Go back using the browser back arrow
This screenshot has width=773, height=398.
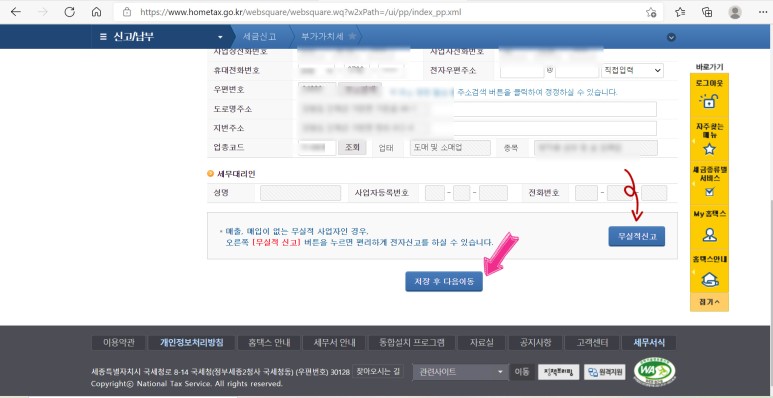[x=15, y=12]
